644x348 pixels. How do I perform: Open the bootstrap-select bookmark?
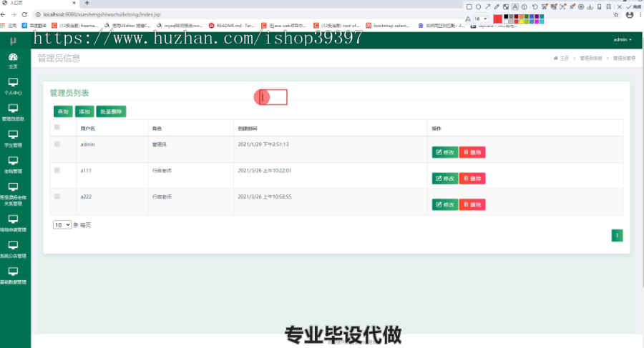click(x=388, y=26)
